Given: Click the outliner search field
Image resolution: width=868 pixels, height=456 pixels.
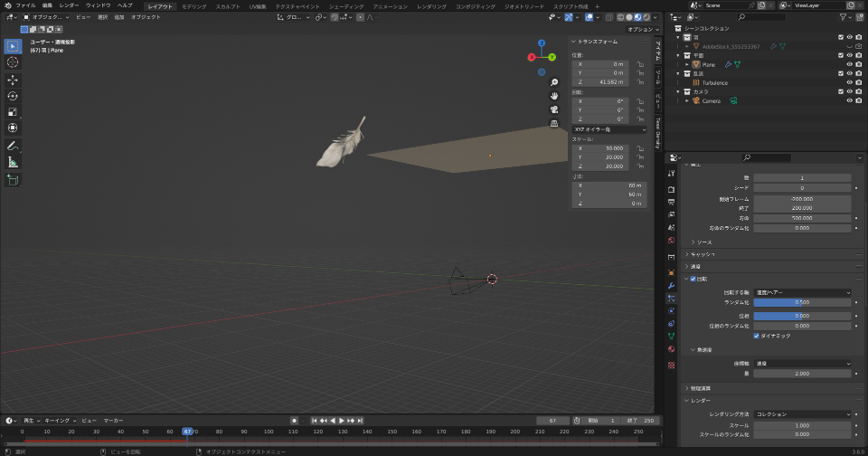Looking at the screenshot, I should coord(761,17).
